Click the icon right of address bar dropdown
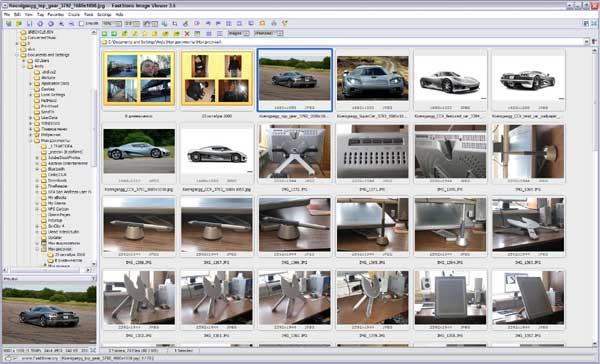Screen dimensions: 600x364 click(x=594, y=41)
